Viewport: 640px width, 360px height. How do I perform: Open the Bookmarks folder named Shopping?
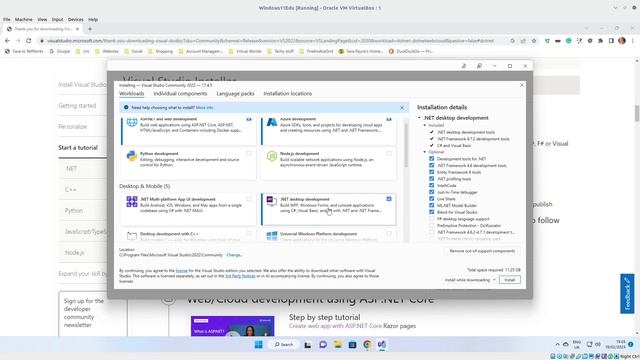160,51
